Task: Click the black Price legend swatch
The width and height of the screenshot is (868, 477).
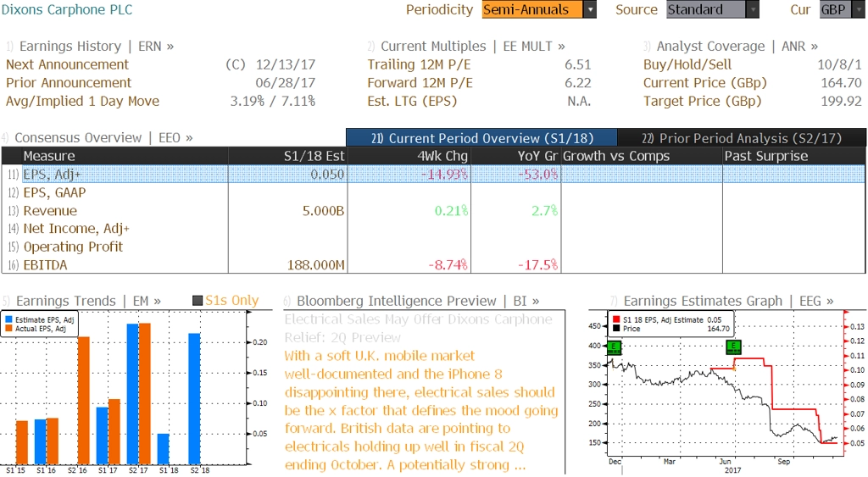Action: click(616, 329)
